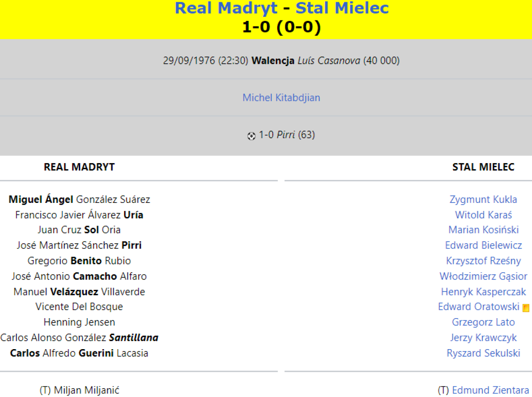Open Marian Kosiński's player page

(483, 230)
